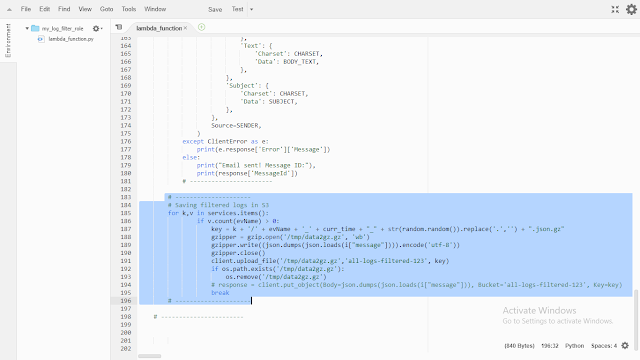640x360 pixels.
Task: Click the 'Saving filtered logs in S3' comment
Action: point(218,205)
